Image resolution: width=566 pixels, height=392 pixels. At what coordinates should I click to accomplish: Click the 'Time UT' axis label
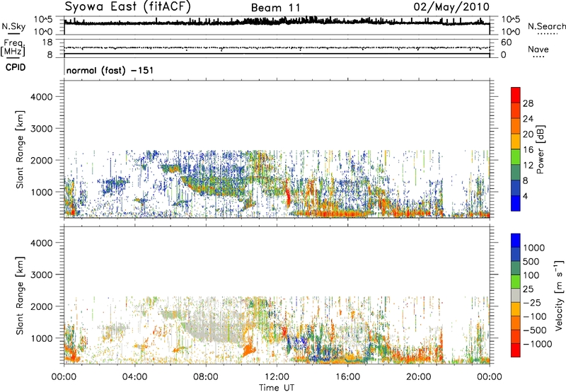point(277,388)
